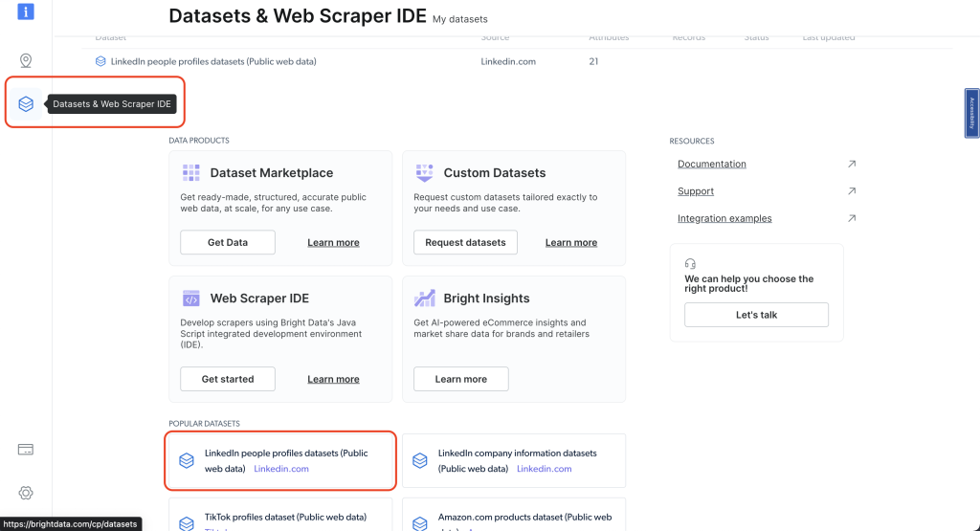Open the Support resource link
The height and width of the screenshot is (531, 980).
696,191
